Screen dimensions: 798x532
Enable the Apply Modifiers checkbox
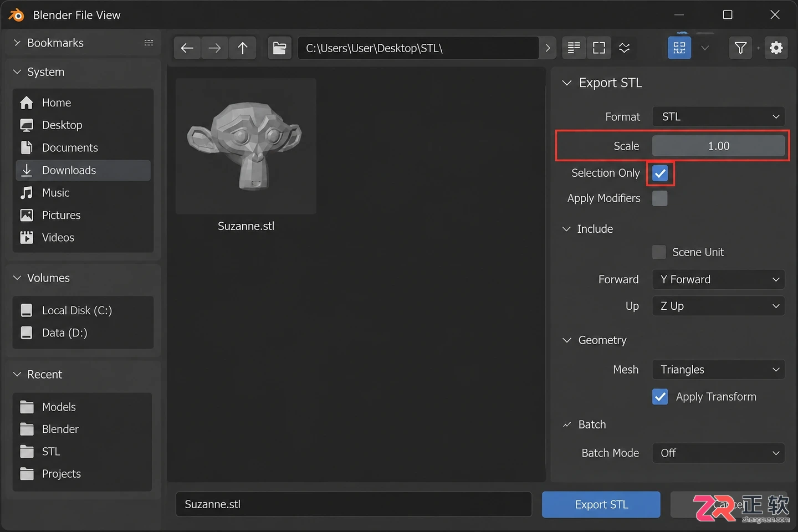(660, 198)
